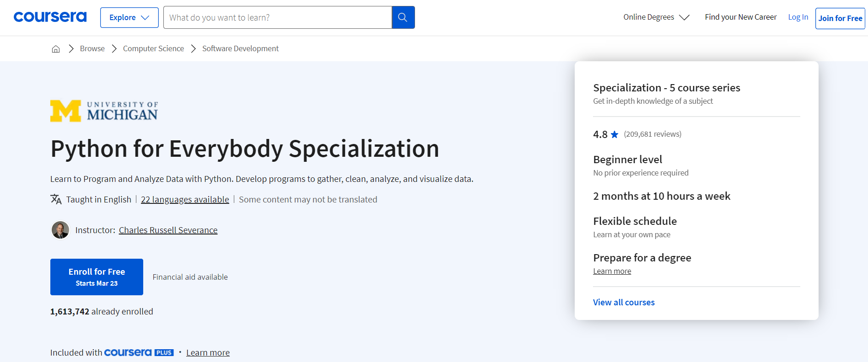Image resolution: width=868 pixels, height=362 pixels.
Task: Click '2 months at 10 hours a week' text
Action: tap(662, 196)
